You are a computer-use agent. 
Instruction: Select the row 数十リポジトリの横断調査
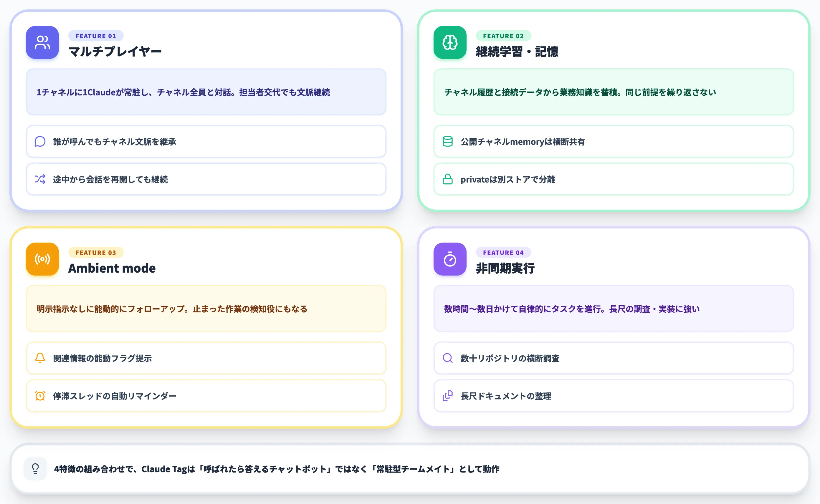pyautogui.click(x=614, y=358)
